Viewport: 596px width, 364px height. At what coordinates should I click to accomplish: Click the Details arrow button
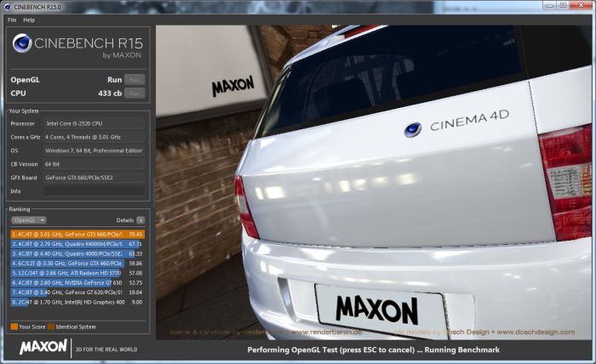pos(140,220)
